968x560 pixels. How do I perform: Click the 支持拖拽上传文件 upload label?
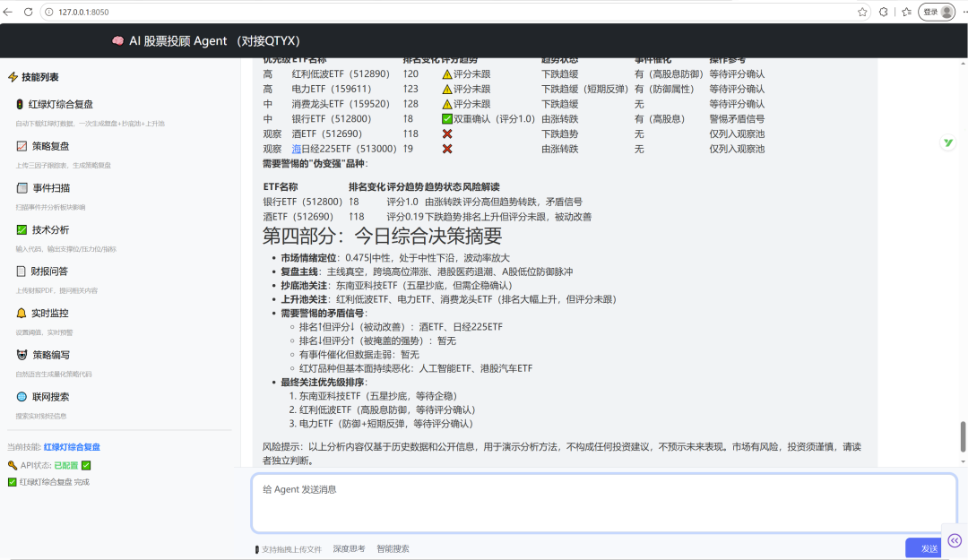click(289, 549)
